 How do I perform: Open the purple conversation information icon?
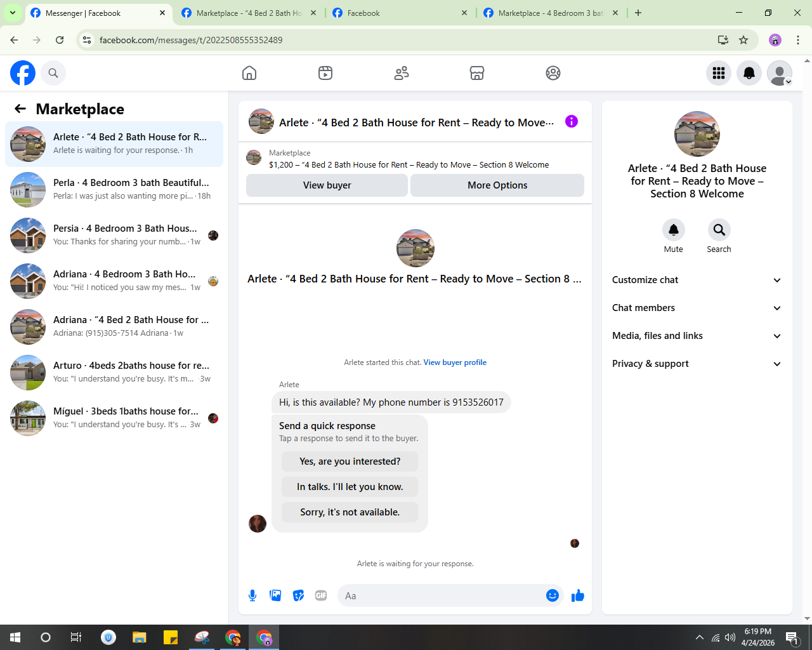point(572,121)
